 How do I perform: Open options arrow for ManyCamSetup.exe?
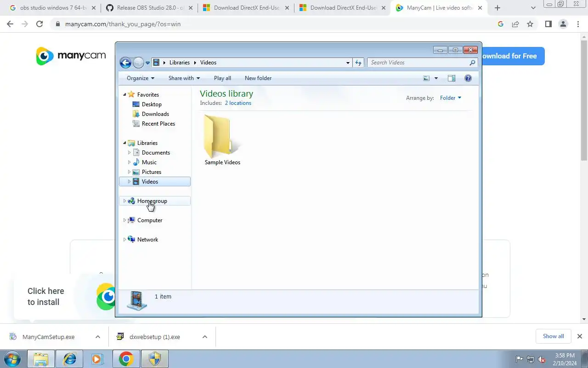point(98,337)
